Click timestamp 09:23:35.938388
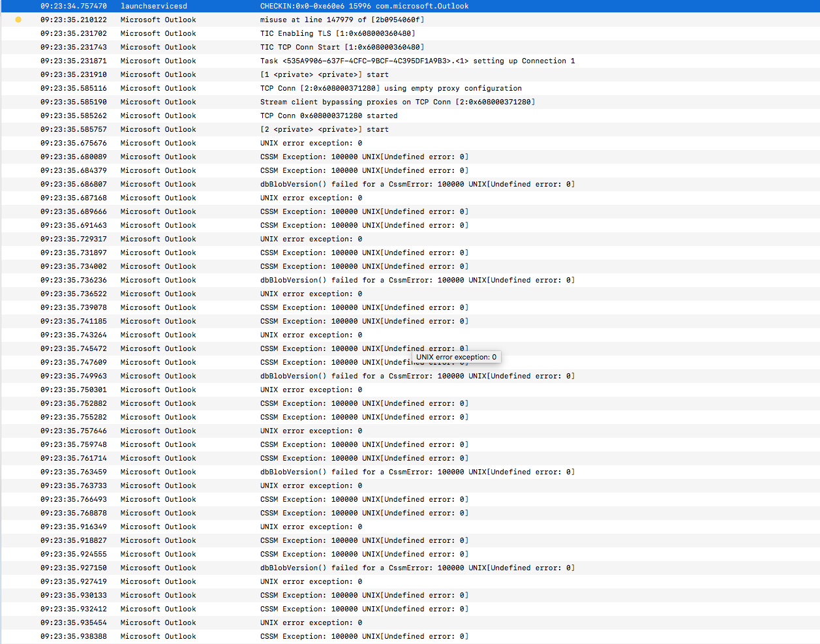 [74, 636]
